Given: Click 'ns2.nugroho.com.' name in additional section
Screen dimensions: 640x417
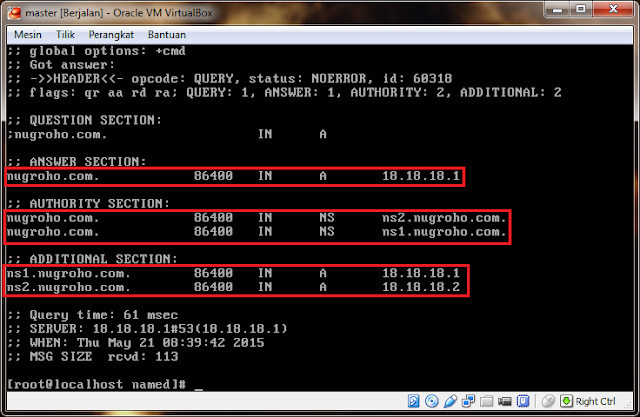Looking at the screenshot, I should 68,287.
